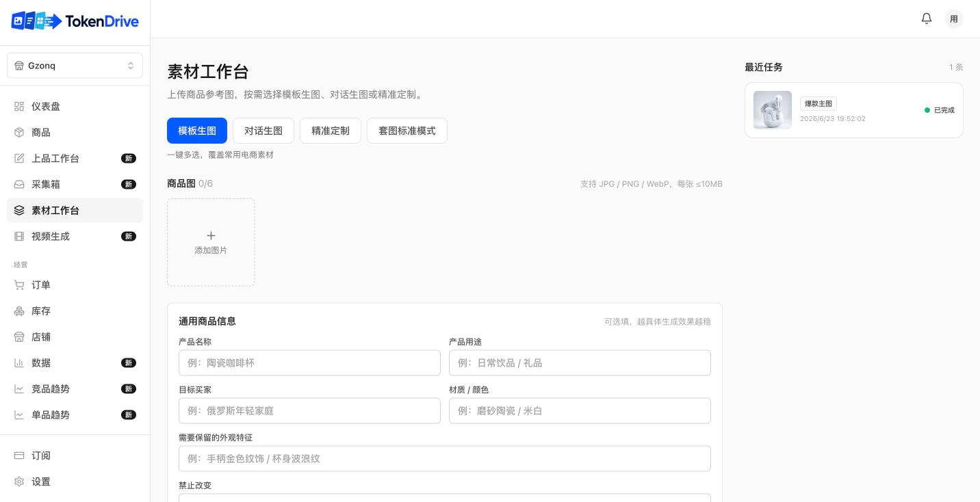Click the 采集箱 inbox icon
Screen dimensions: 980x502
[x=19, y=185]
